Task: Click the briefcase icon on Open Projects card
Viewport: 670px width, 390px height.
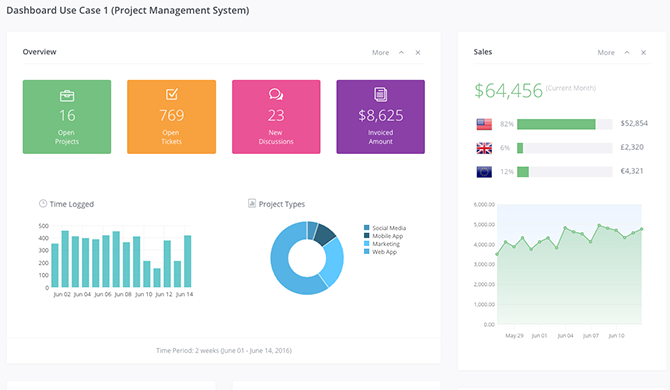Action: tap(67, 96)
